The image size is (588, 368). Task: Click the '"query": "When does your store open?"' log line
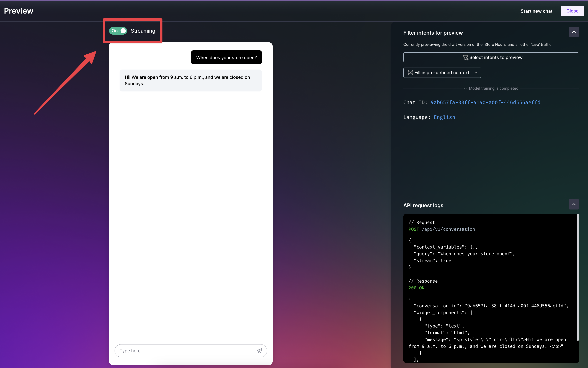coord(464,254)
